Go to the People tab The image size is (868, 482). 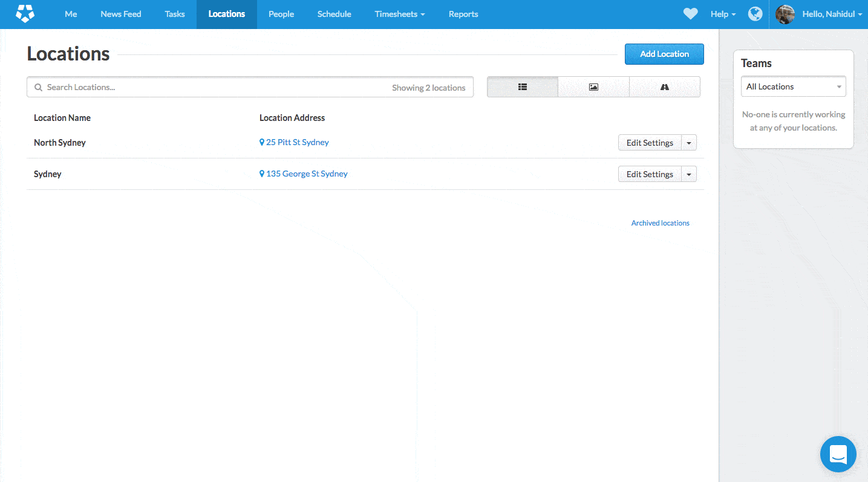click(281, 14)
